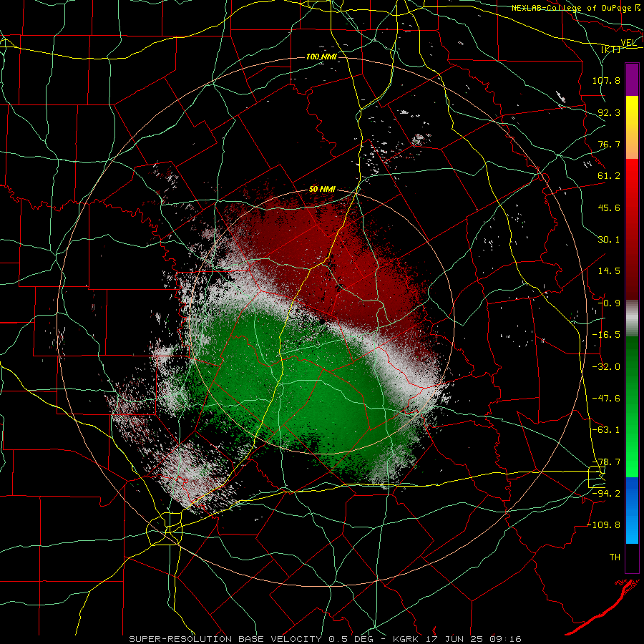Pick the purple segment of the color bar
Image resolution: width=644 pixels, height=644 pixels.
tap(632, 79)
